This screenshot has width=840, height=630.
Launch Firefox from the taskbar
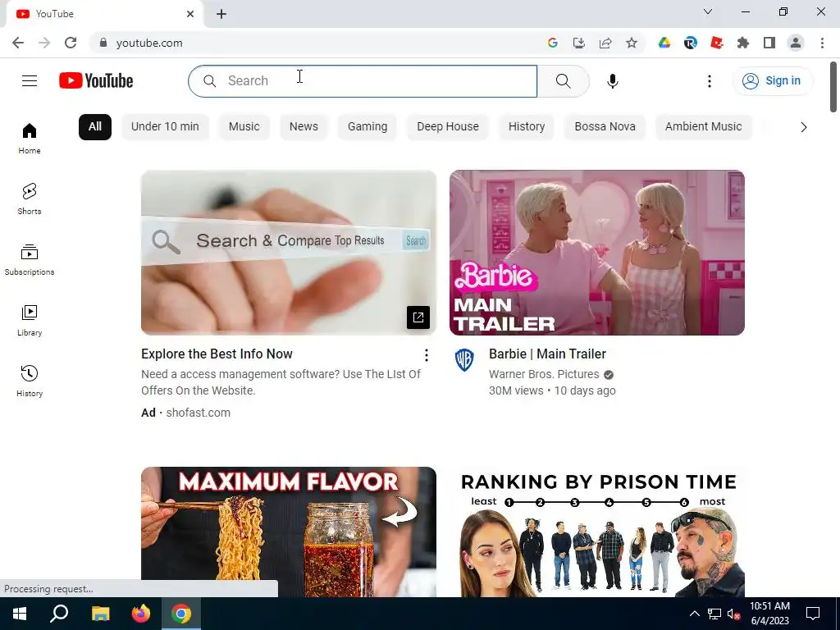(141, 614)
